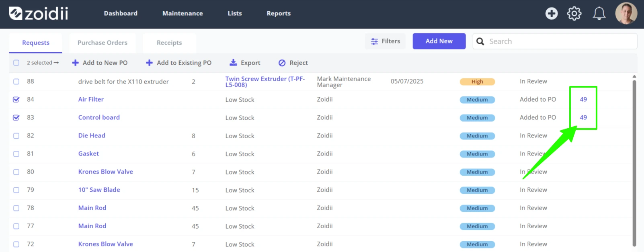This screenshot has width=644, height=252.
Task: Click 'Added to PO' status in row 84
Action: [538, 99]
